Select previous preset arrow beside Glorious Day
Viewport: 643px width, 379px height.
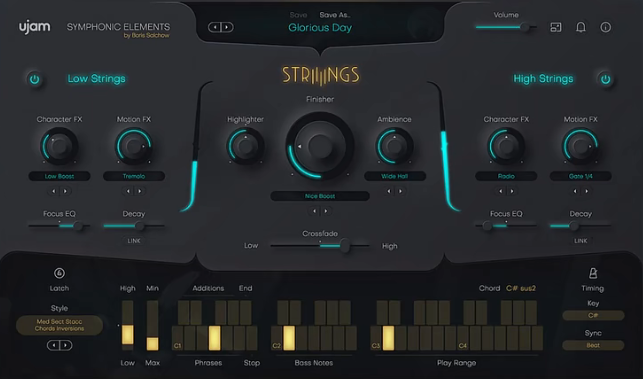[215, 27]
